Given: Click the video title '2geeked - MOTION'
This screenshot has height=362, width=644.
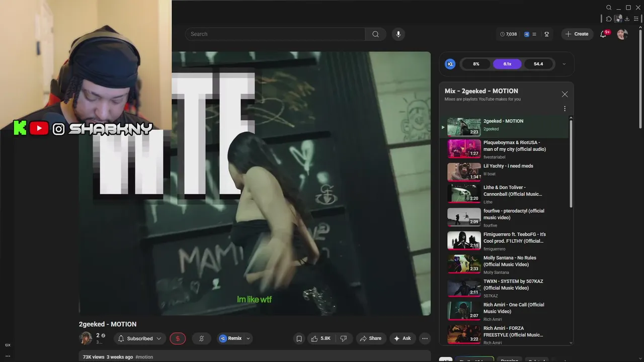Looking at the screenshot, I should click(108, 324).
